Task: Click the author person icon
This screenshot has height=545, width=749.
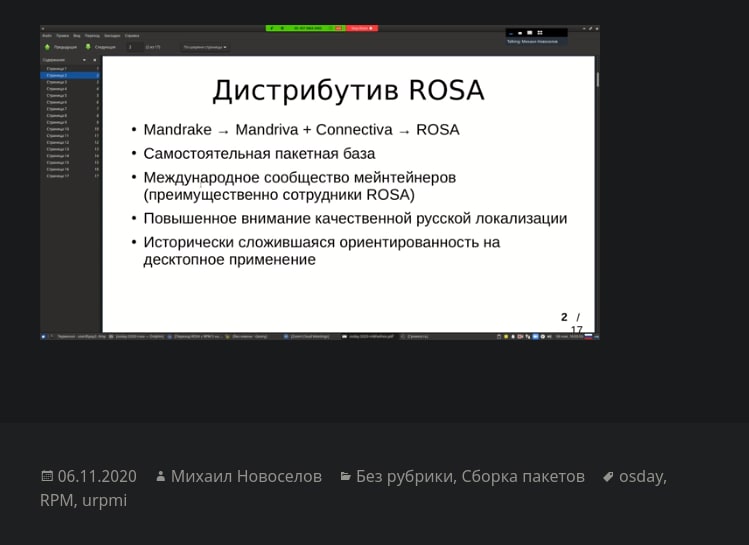Action: (x=160, y=476)
